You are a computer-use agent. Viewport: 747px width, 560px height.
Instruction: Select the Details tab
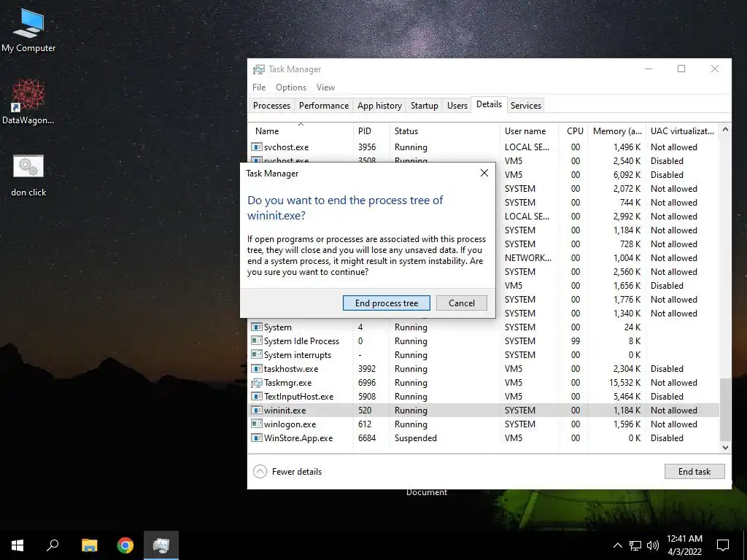[489, 104]
